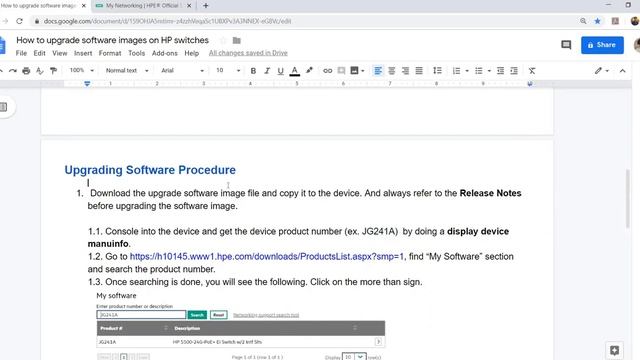Decrease the paragraph indent
The height and width of the screenshot is (360, 640).
500,71
